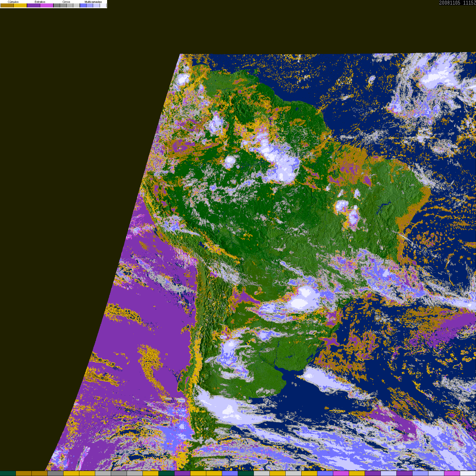Screen dimensions: 476x476
Task: Select the magenta Estratos legend swatch
Action: (47, 5)
